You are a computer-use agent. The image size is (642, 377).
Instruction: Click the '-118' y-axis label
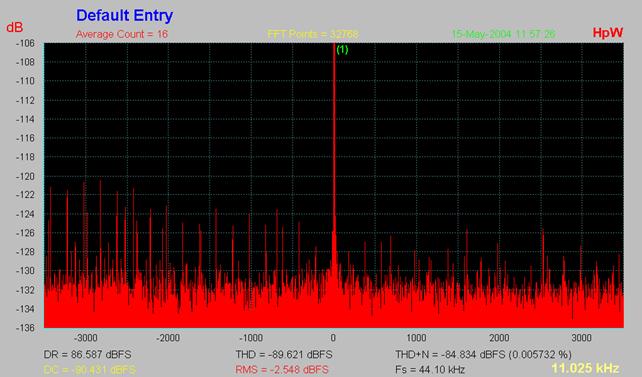(x=25, y=157)
